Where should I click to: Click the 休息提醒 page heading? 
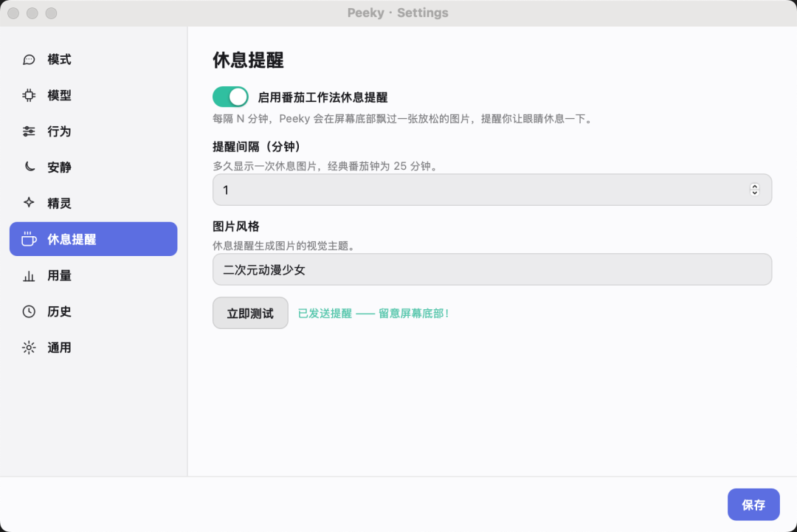click(x=248, y=60)
